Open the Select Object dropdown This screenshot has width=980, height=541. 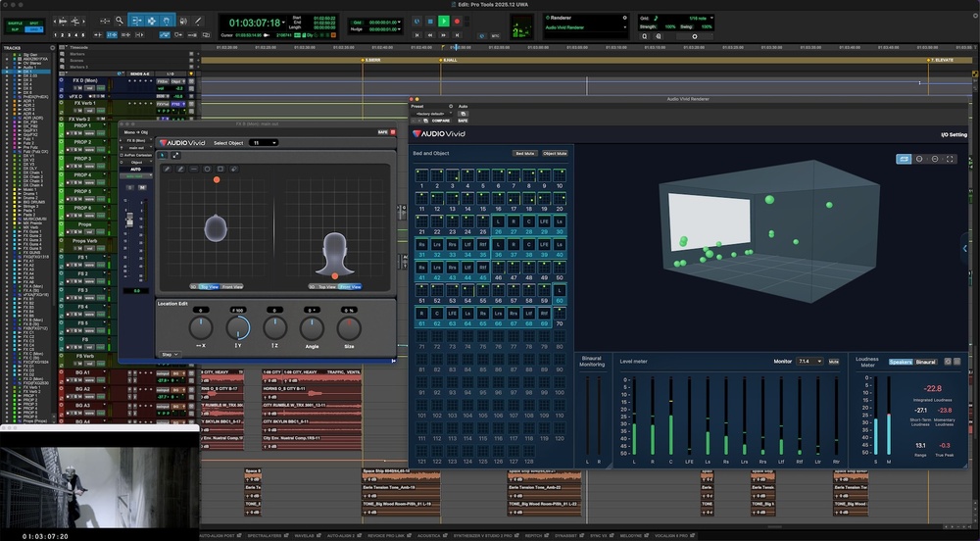click(x=264, y=143)
